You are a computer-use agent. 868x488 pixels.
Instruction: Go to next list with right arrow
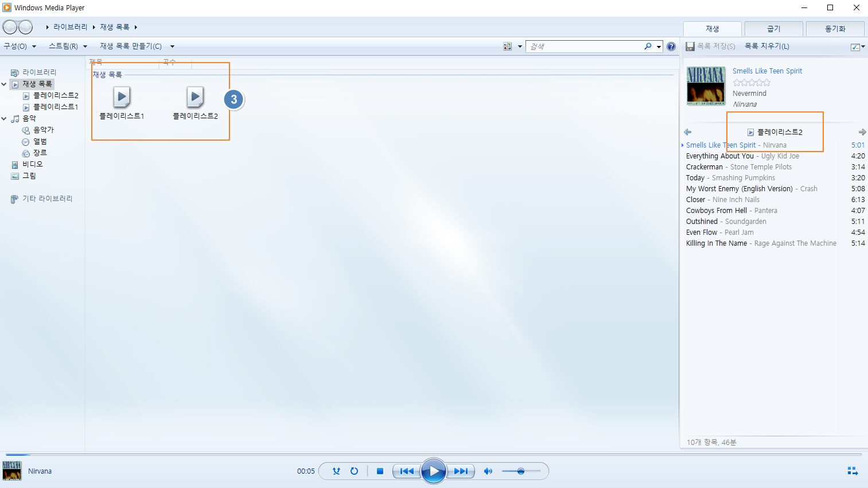pyautogui.click(x=862, y=132)
